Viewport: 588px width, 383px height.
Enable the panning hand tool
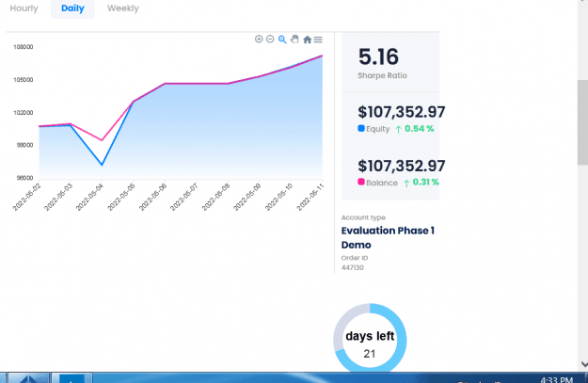[294, 39]
